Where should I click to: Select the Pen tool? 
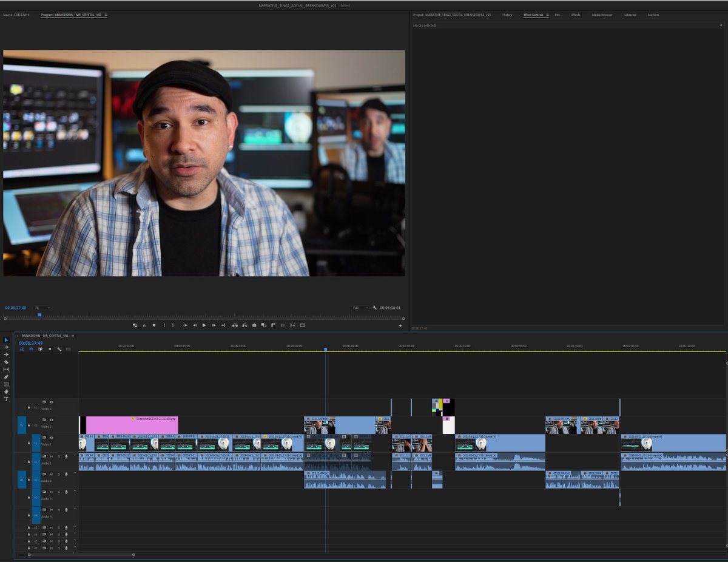pos(6,377)
